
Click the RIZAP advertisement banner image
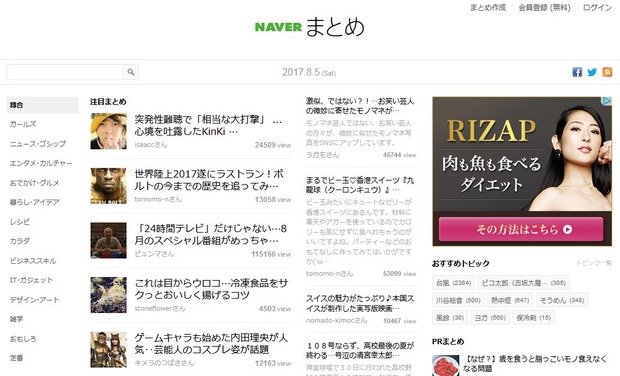(x=522, y=171)
